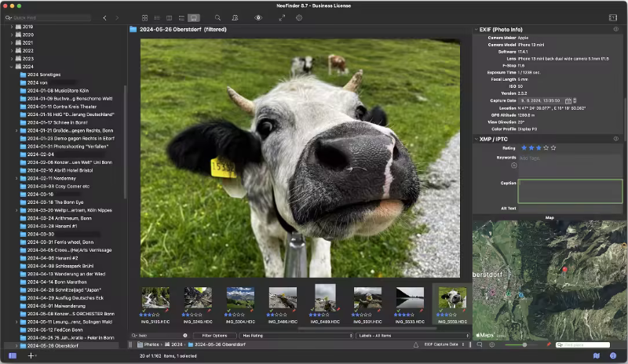The height and width of the screenshot is (364, 628).
Task: Go forward with the right arrow
Action: tap(117, 18)
